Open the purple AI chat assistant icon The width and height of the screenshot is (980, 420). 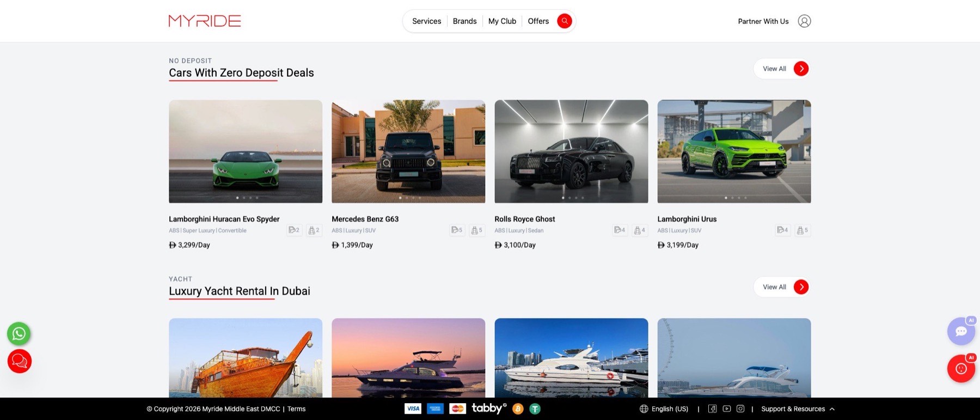point(961,331)
